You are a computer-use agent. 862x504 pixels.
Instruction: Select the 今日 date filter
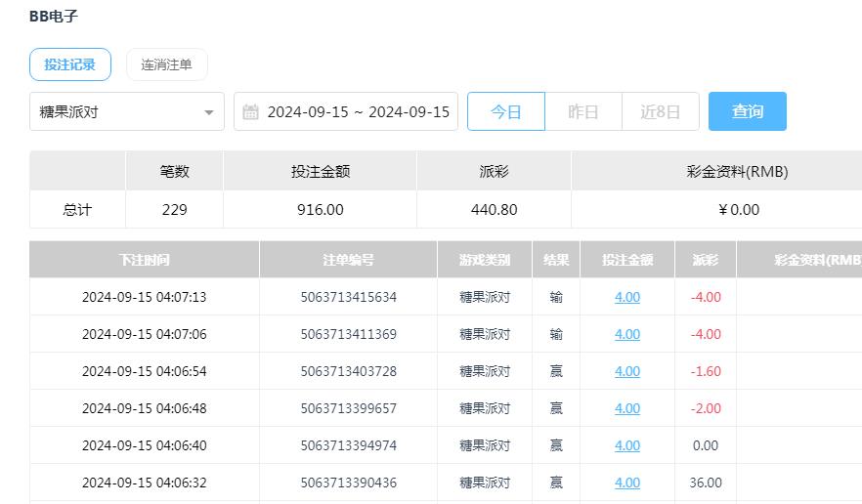click(x=505, y=111)
